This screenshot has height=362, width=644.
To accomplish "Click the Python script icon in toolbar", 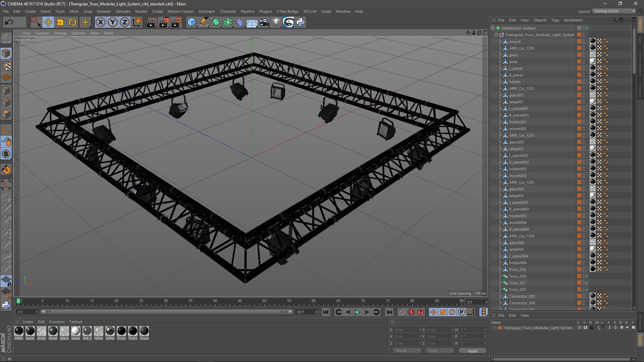I will [301, 22].
